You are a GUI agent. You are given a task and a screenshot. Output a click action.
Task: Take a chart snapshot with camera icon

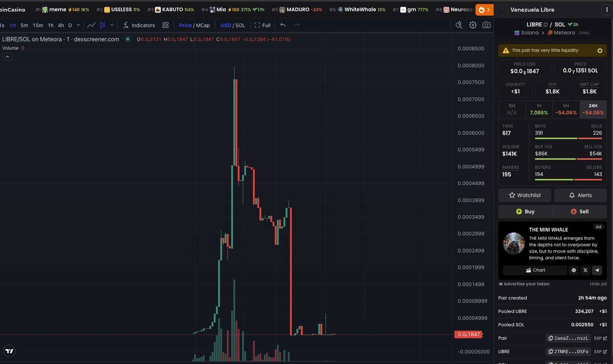coord(487,25)
